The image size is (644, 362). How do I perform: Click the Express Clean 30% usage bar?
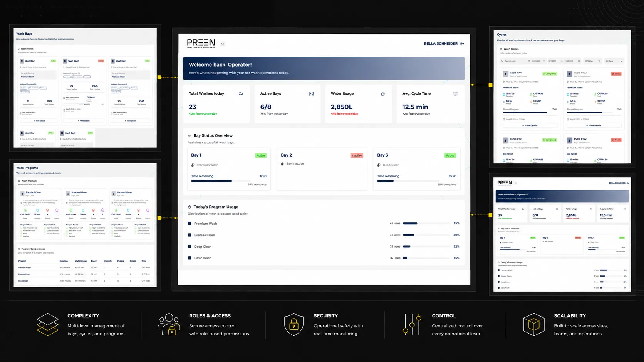(426, 235)
